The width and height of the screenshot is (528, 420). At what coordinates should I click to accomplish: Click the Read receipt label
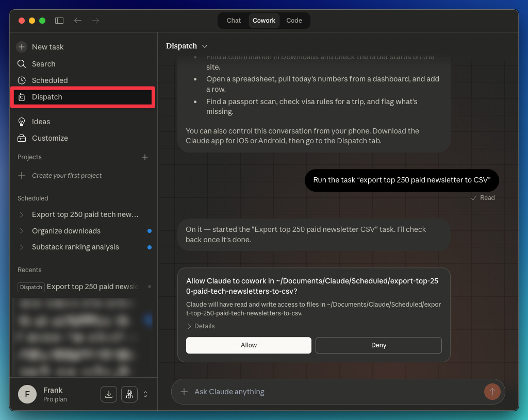(x=483, y=198)
